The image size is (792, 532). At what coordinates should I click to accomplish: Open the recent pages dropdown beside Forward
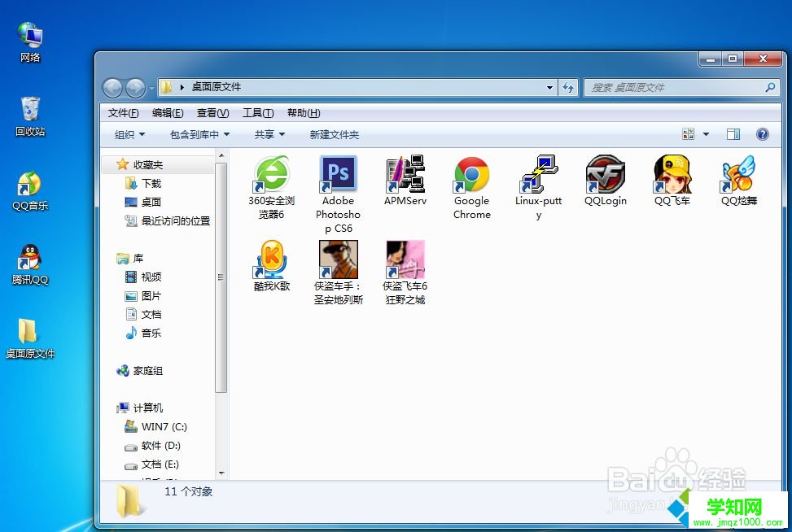pyautogui.click(x=151, y=89)
